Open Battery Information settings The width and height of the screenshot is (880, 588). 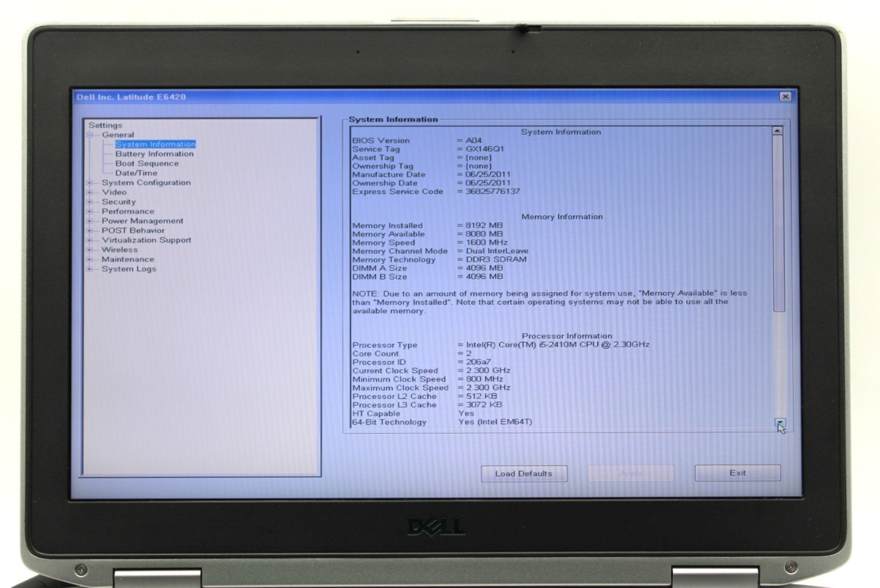154,154
